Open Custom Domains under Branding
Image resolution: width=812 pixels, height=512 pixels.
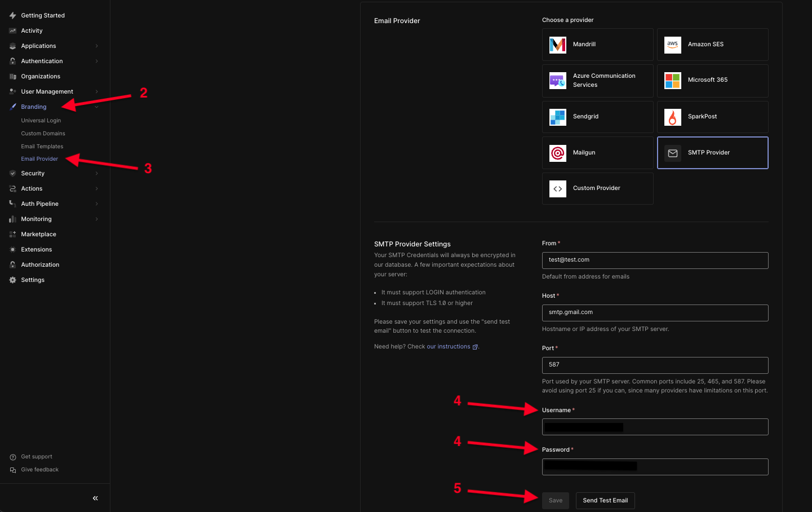[x=43, y=134]
